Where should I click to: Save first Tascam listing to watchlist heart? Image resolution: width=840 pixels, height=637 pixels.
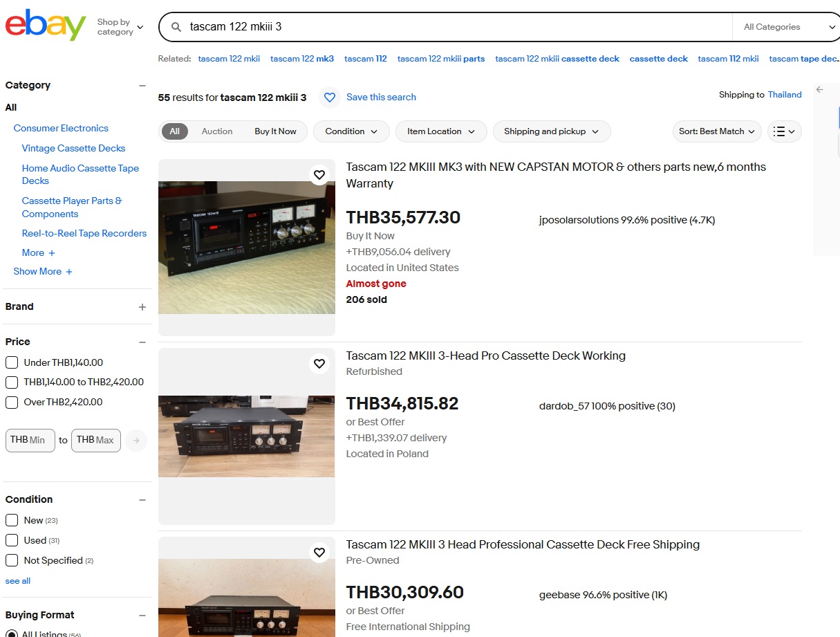coord(319,175)
